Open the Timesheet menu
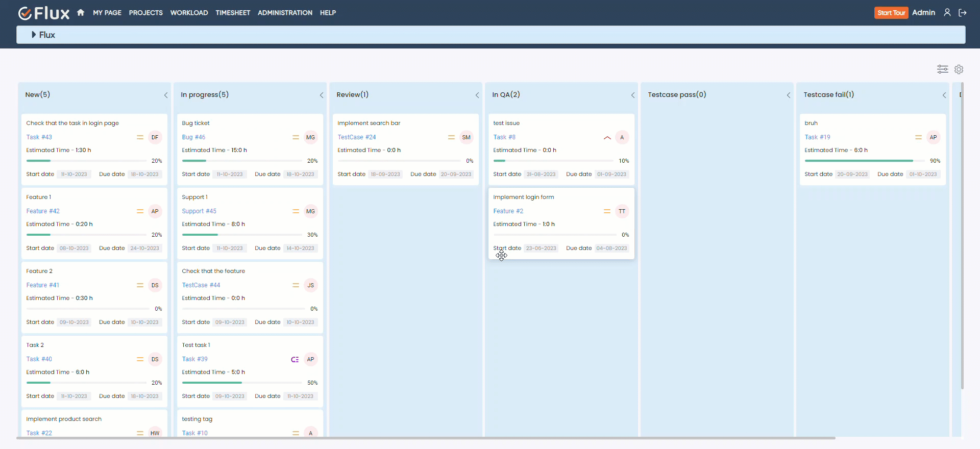The image size is (980, 449). [233, 13]
